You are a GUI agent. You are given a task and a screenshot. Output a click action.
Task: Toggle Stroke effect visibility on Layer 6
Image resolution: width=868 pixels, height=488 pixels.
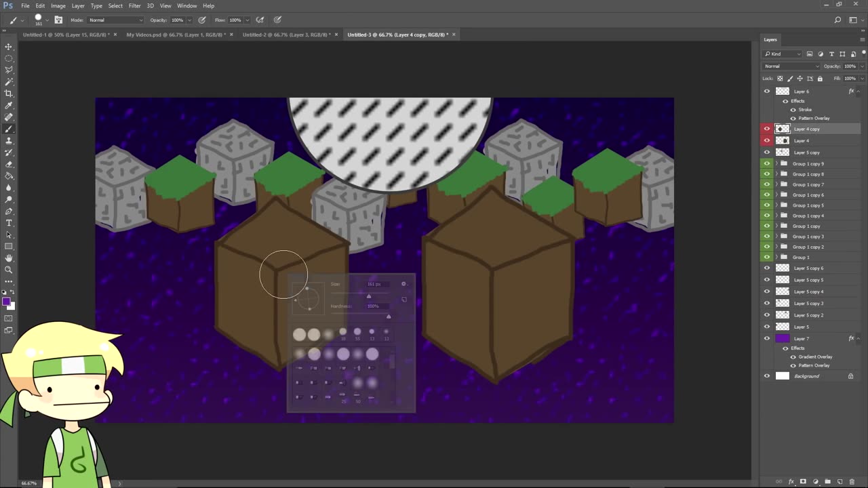click(793, 110)
